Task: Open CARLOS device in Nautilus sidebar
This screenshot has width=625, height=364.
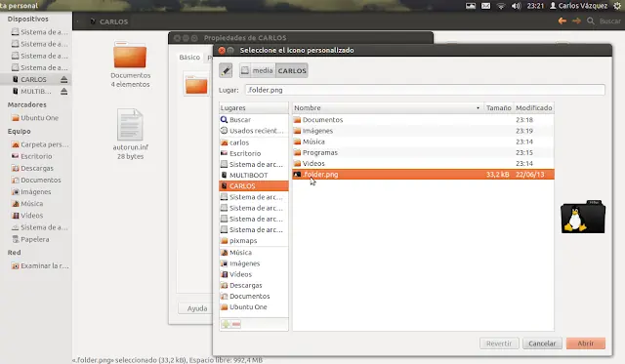Action: [x=33, y=80]
